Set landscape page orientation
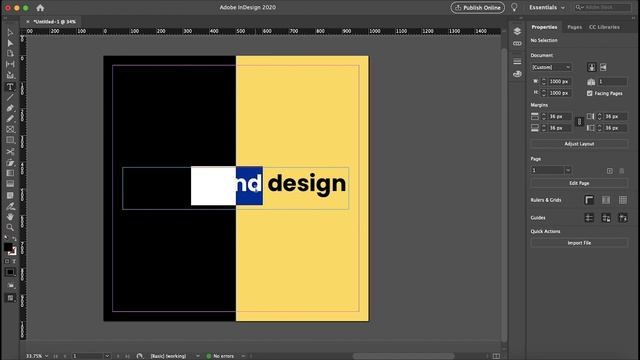640x360 pixels. click(x=603, y=67)
